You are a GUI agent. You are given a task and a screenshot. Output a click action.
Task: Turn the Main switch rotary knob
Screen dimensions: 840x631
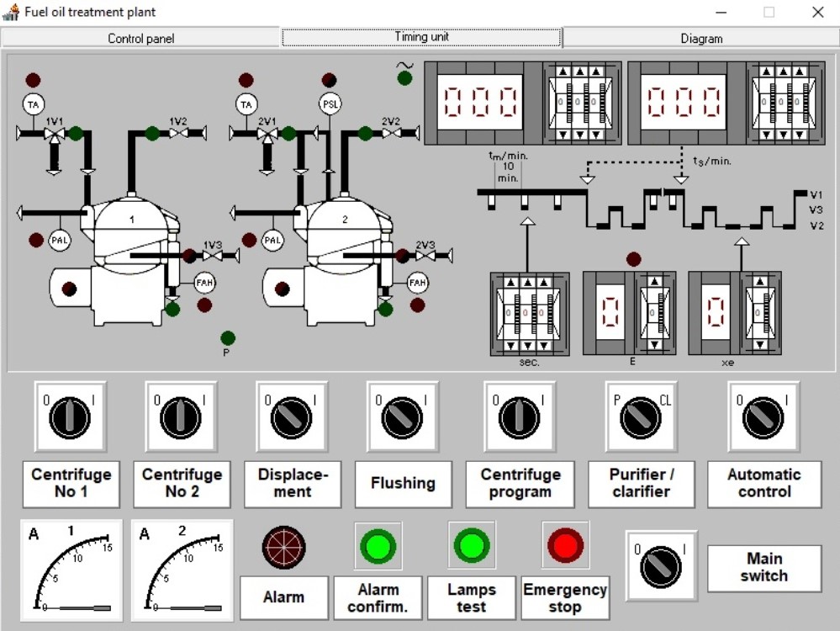(x=661, y=566)
